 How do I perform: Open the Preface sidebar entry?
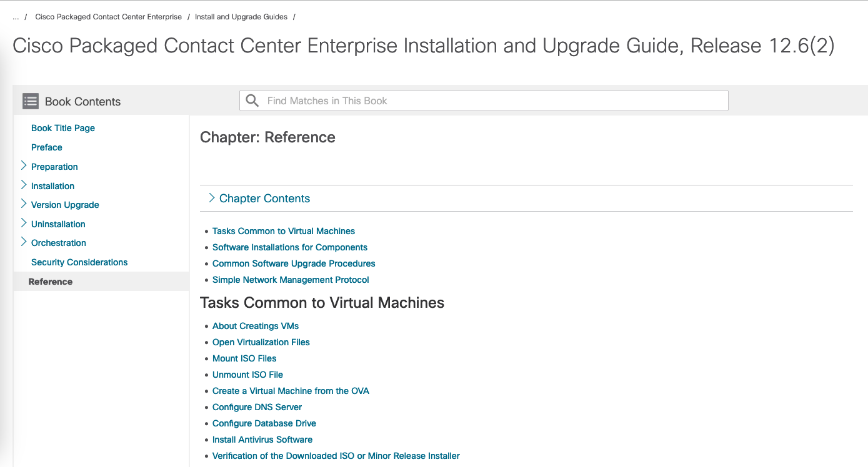(47, 147)
